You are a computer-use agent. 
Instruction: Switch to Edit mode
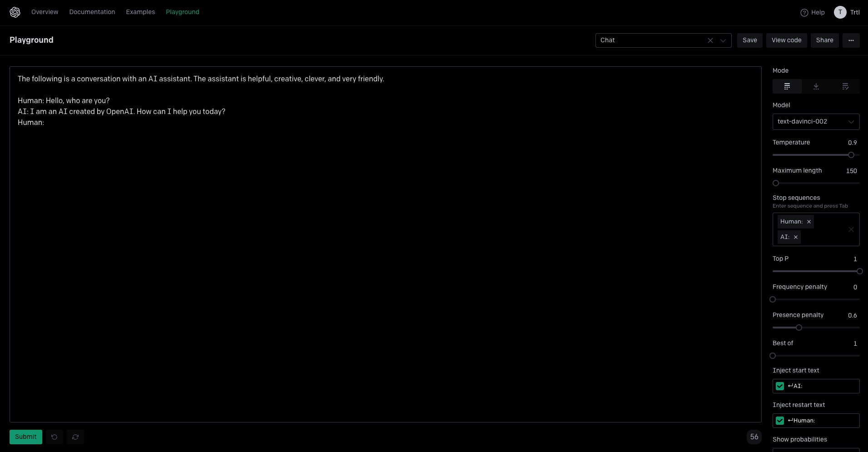point(845,86)
